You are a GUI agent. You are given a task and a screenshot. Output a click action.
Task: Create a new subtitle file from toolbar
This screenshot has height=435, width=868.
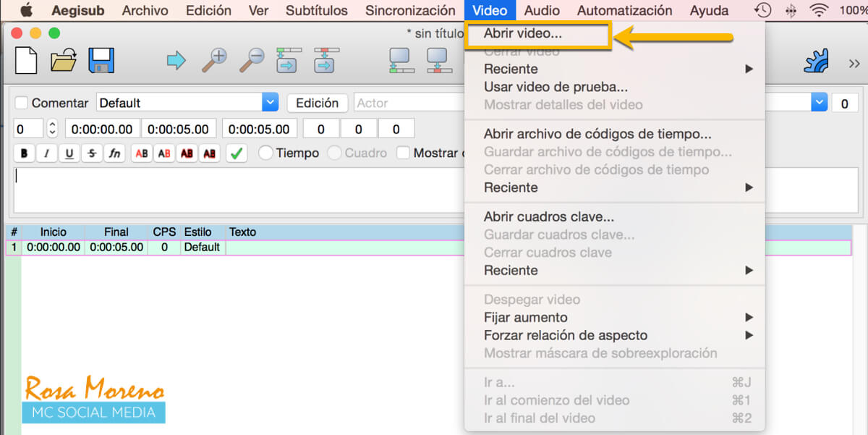click(26, 60)
